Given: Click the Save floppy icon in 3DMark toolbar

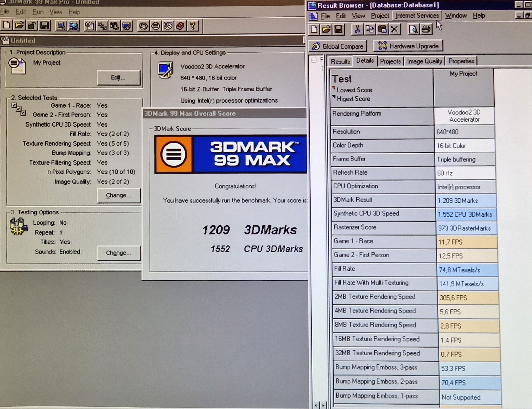Looking at the screenshot, I should point(44,25).
